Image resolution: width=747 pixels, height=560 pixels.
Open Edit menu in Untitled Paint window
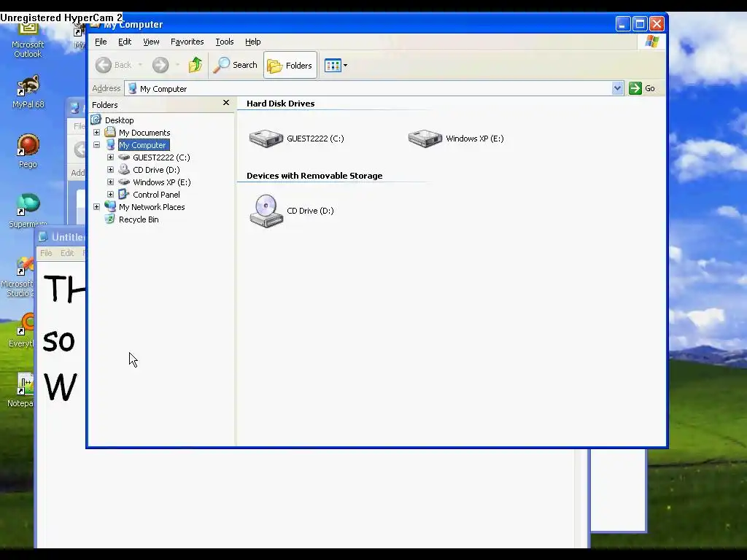67,253
